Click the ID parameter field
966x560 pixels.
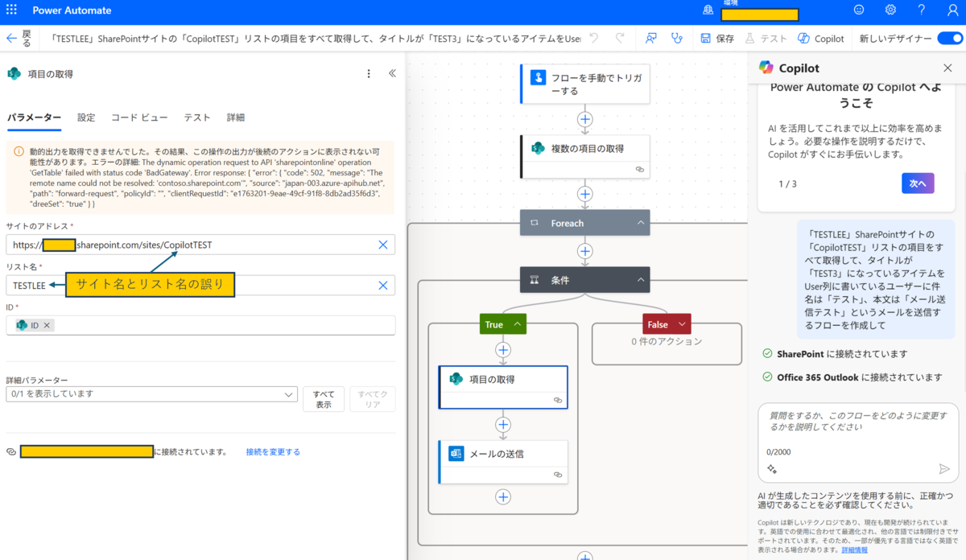coord(200,325)
